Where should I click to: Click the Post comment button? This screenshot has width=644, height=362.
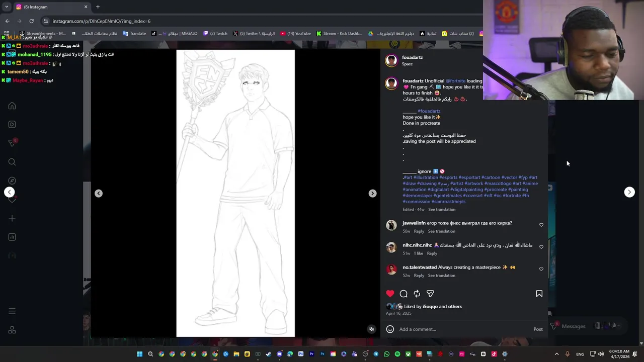[x=538, y=329]
